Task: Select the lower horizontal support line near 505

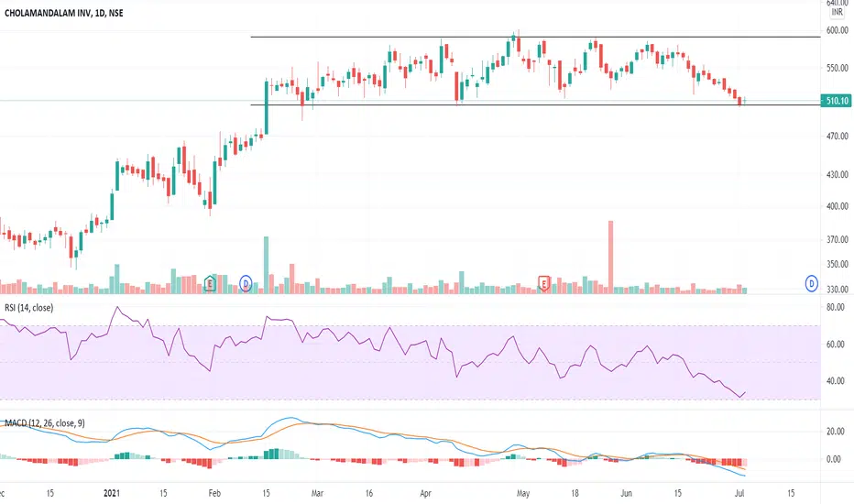Action: [535, 104]
